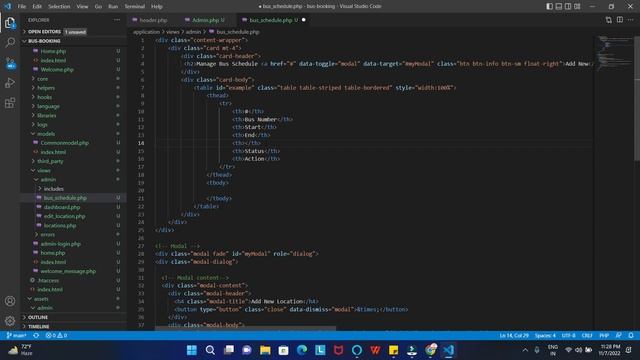Viewport: 640px width, 360px height.
Task: Expand the errors folder
Action: [x=73, y=235]
